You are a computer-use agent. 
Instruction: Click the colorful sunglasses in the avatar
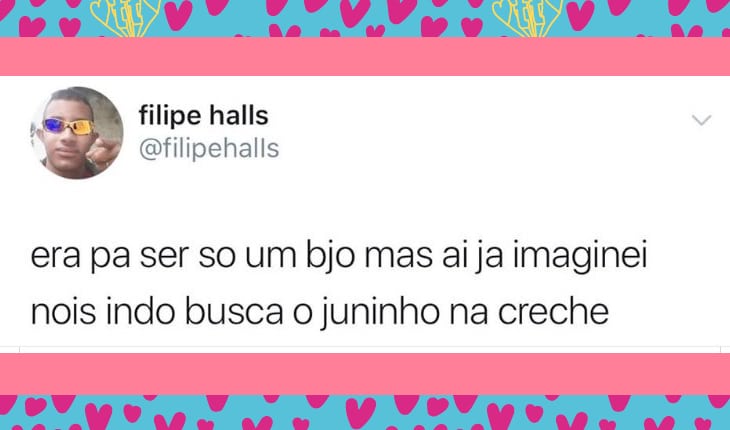point(69,127)
